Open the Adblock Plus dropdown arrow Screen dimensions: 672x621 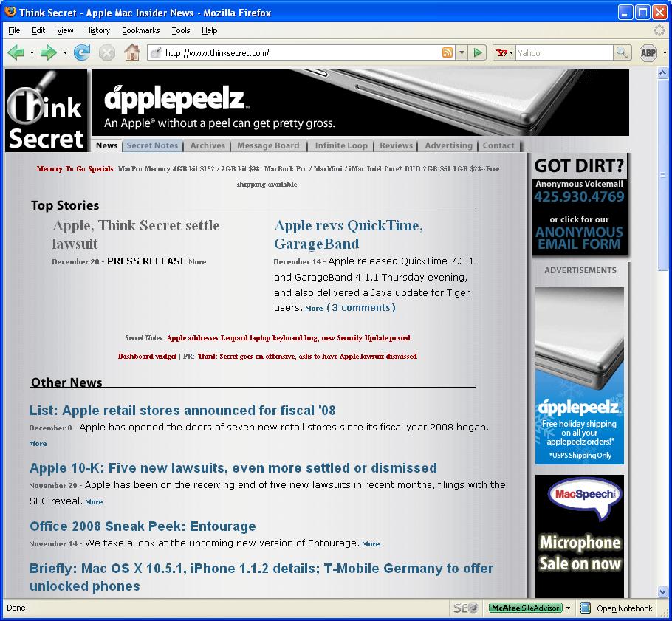pos(665,52)
